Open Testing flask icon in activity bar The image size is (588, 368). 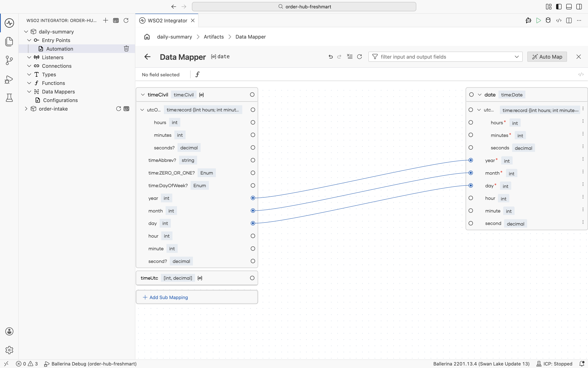click(x=9, y=98)
